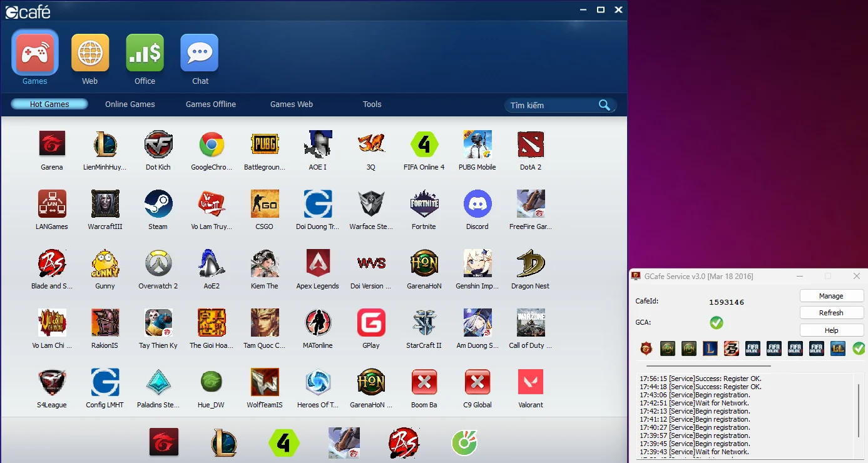Launch Steam from the games grid

pyautogui.click(x=158, y=204)
